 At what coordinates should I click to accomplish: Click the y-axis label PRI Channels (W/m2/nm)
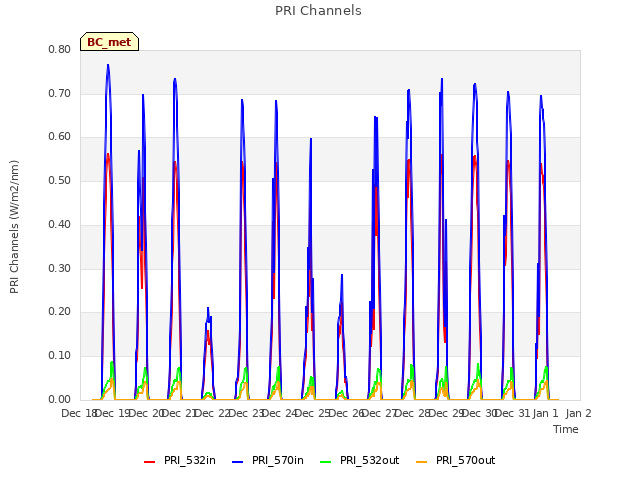tap(14, 227)
